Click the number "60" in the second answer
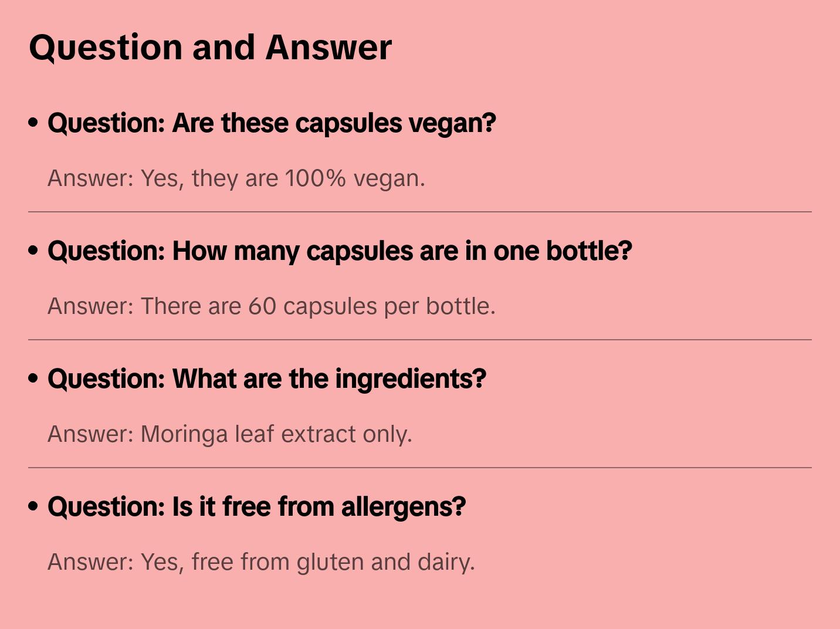This screenshot has width=840, height=629. pyautogui.click(x=262, y=306)
